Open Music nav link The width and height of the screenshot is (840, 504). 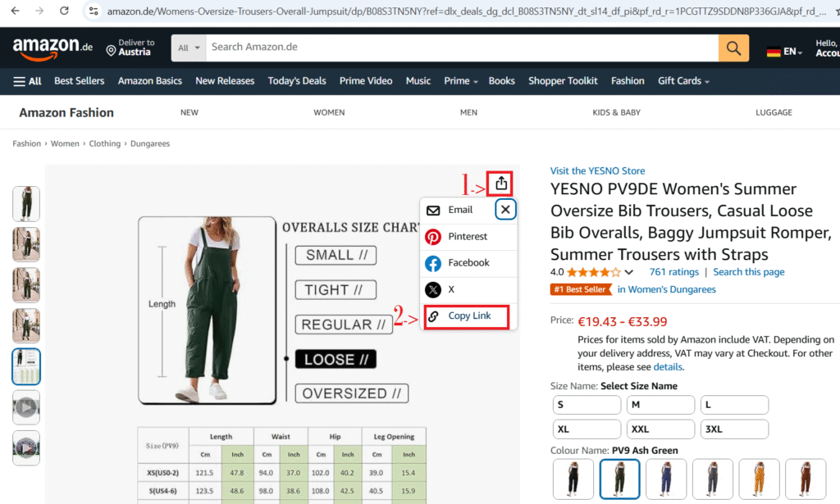pyautogui.click(x=418, y=81)
